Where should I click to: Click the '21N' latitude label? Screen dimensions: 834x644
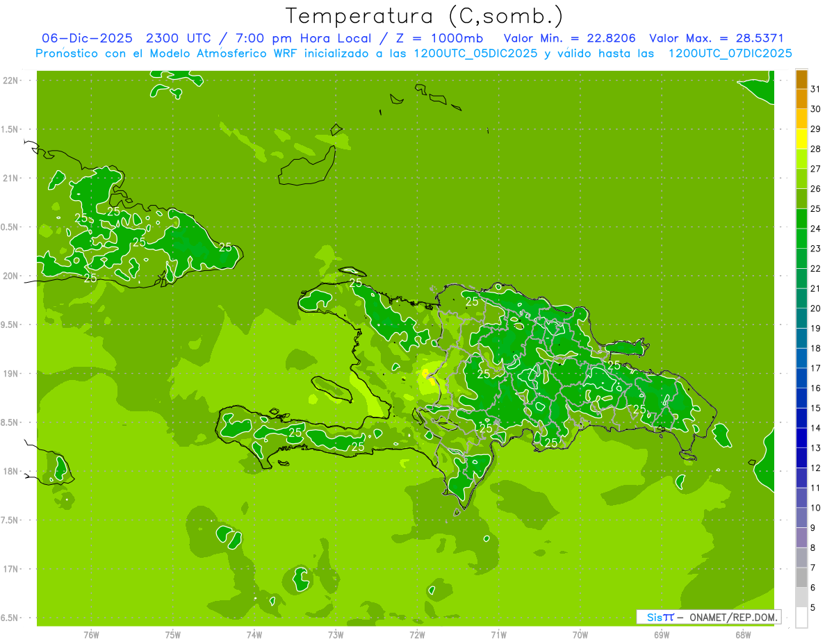(x=11, y=179)
